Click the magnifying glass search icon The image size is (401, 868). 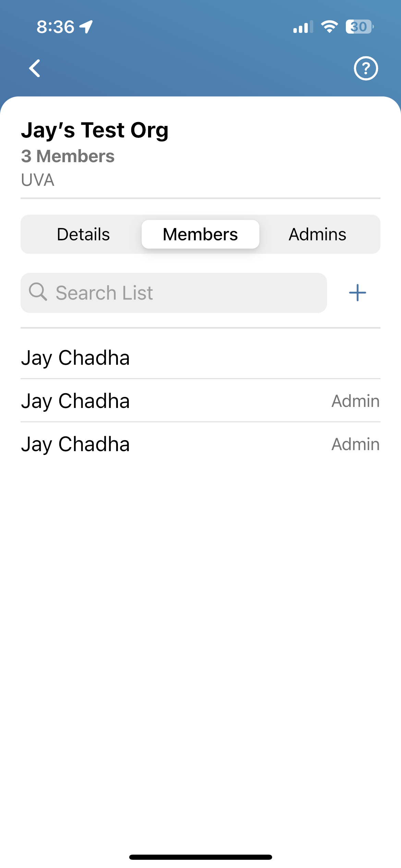click(38, 292)
